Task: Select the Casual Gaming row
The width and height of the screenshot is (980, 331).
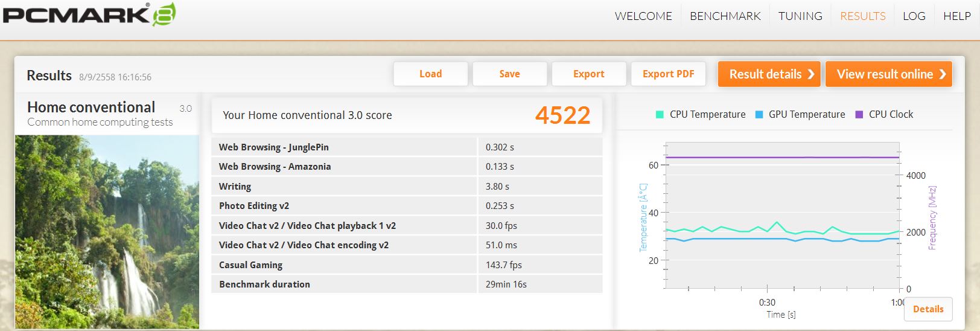Action: (407, 265)
